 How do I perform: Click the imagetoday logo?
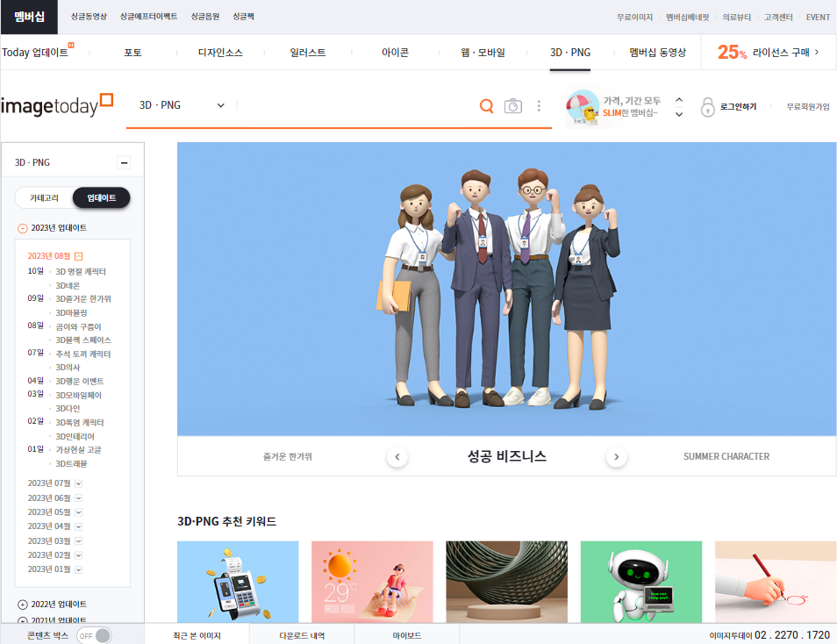[53, 104]
